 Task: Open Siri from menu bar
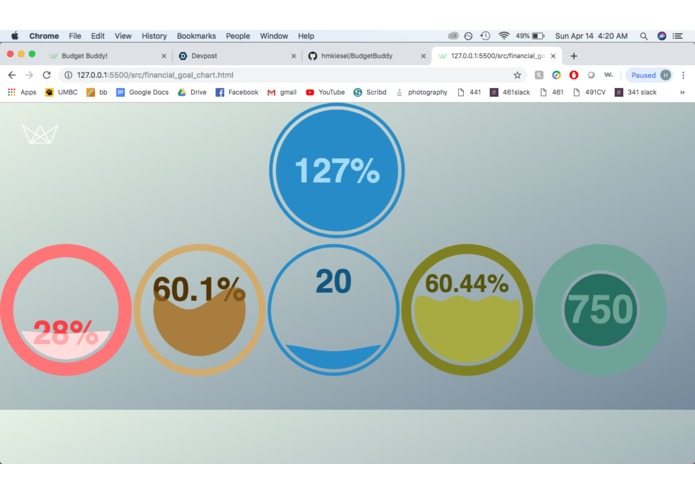point(662,36)
